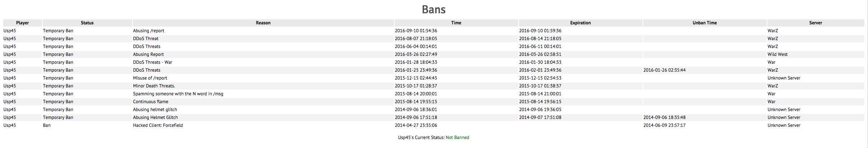Image resolution: width=868 pixels, height=148 pixels.
Task: Sort by the Status column header
Action: coord(87,23)
